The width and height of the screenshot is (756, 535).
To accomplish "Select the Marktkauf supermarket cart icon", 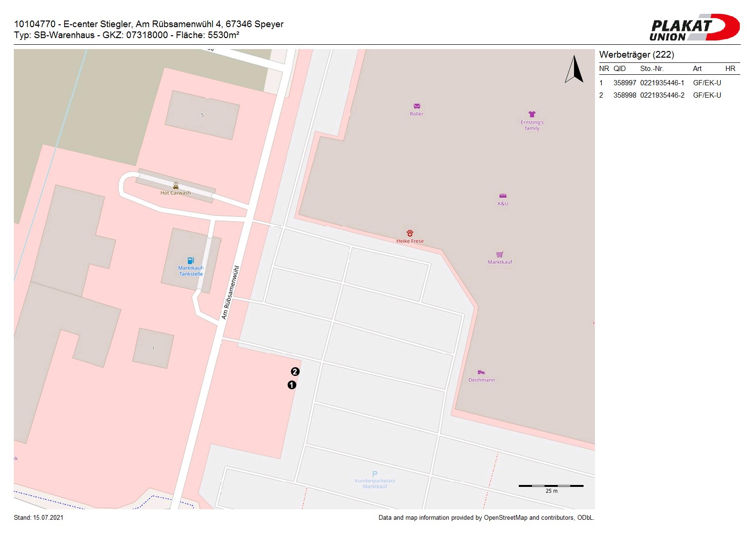I will [500, 254].
